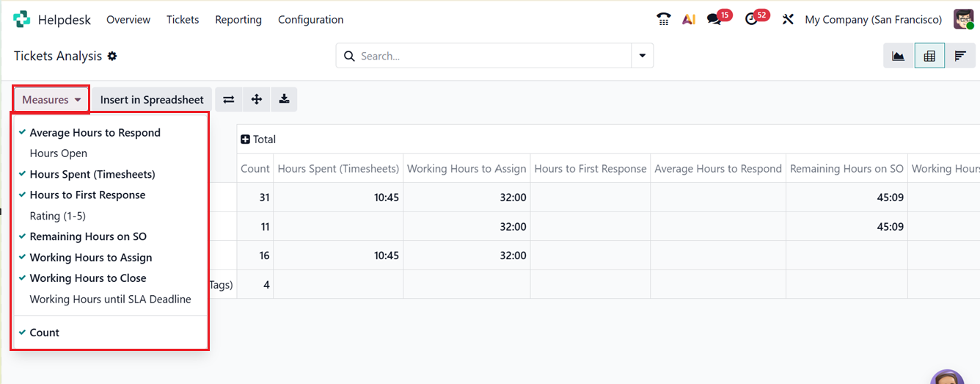Viewport: 980px width, 384px height.
Task: Click the expand all arrows icon
Action: pyautogui.click(x=256, y=100)
